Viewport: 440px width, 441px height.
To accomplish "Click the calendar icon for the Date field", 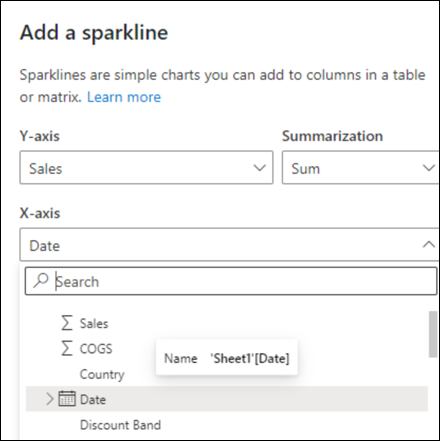I will [67, 398].
